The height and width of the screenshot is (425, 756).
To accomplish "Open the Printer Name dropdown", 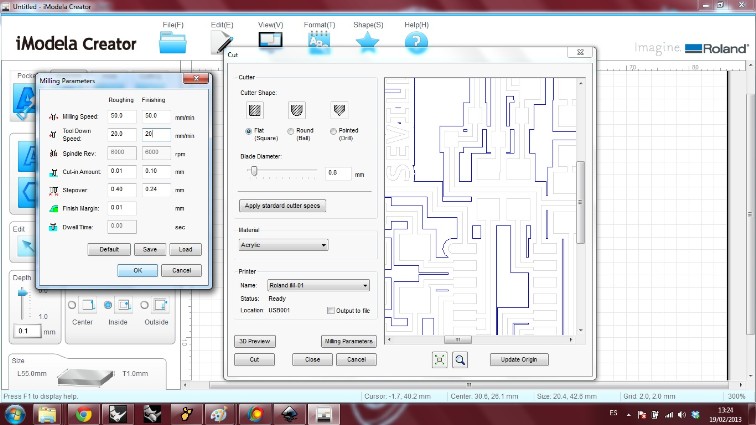I will point(318,285).
